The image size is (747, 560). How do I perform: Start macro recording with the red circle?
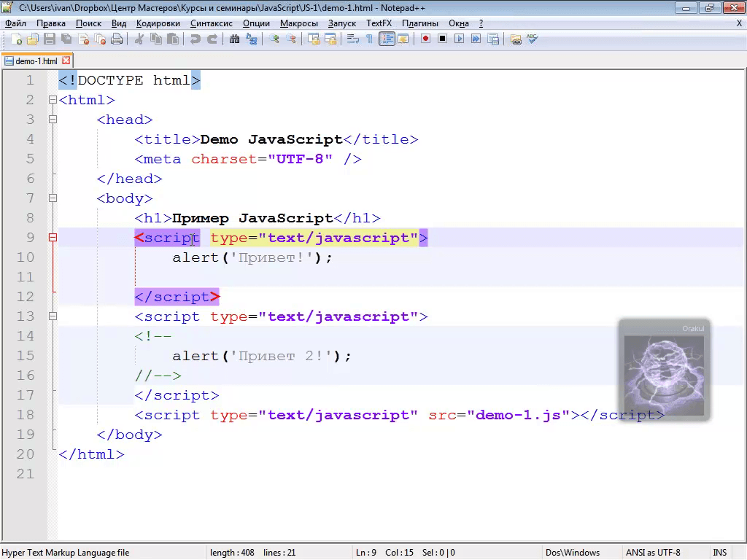click(425, 39)
